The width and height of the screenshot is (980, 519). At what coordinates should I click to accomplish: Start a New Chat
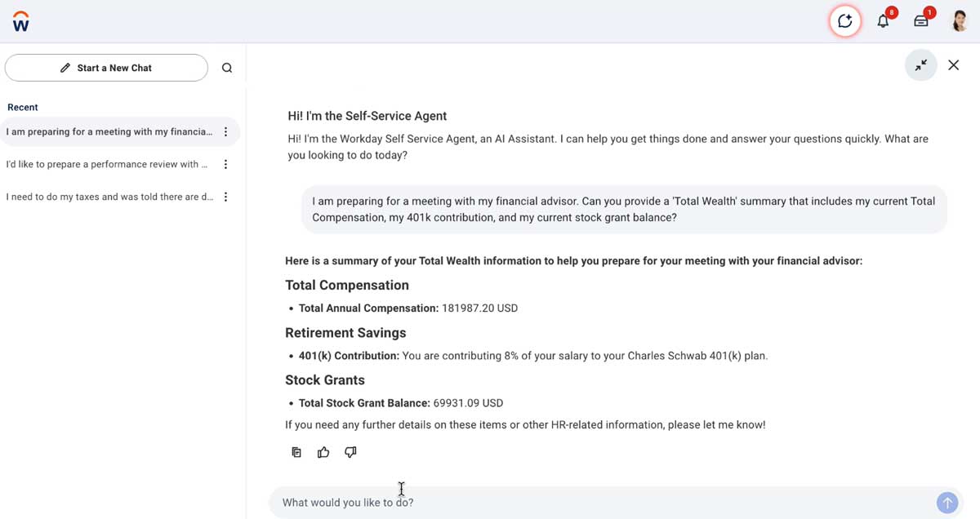click(x=106, y=68)
